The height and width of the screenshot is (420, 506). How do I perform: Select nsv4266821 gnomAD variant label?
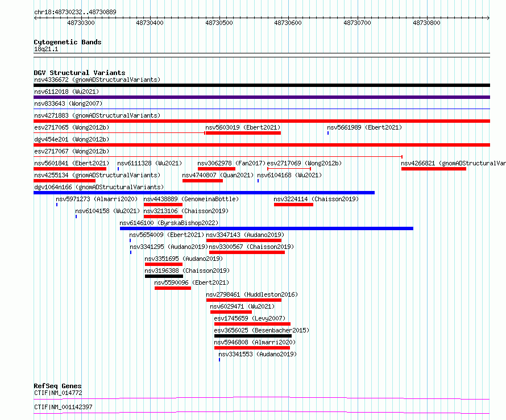tap(453, 163)
